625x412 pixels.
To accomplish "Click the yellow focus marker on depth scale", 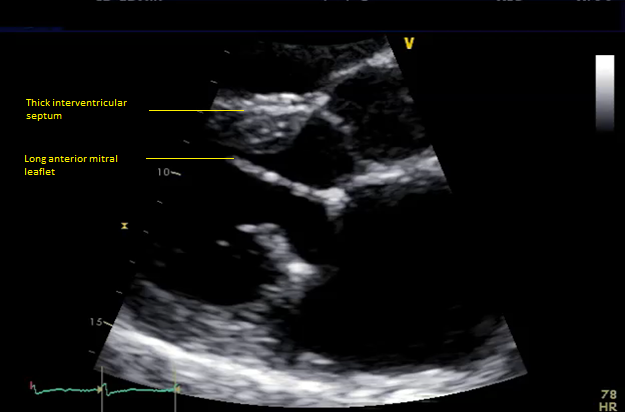I will (124, 226).
